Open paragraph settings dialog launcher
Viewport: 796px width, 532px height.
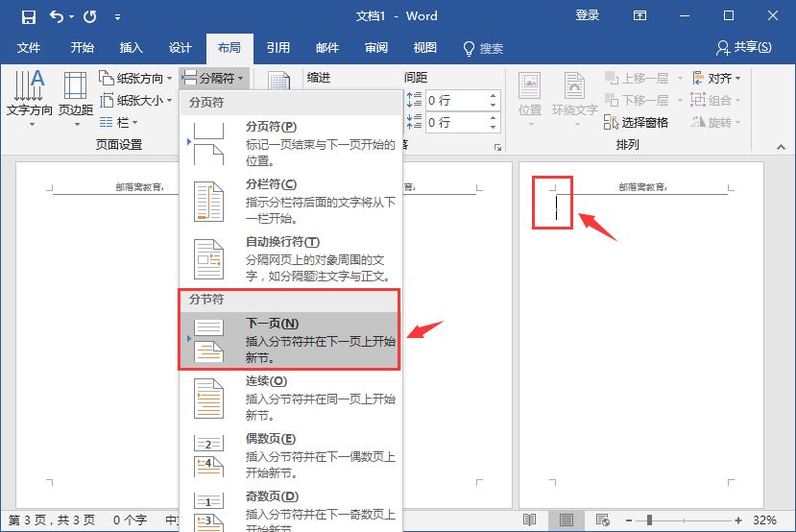pos(497,147)
